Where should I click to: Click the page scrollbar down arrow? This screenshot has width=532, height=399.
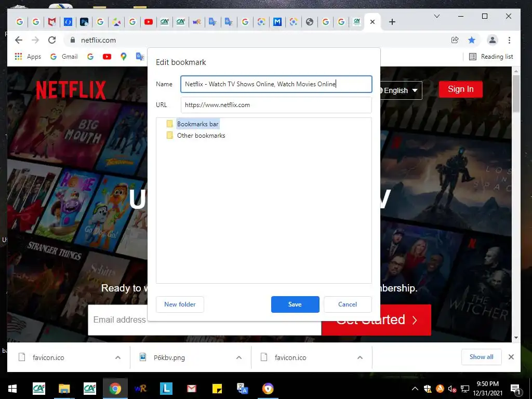coord(516,338)
